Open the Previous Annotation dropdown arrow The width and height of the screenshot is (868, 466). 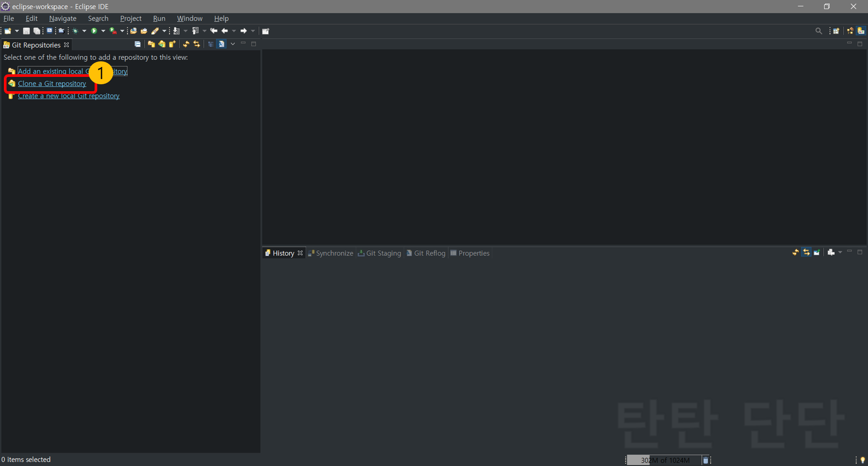click(204, 31)
